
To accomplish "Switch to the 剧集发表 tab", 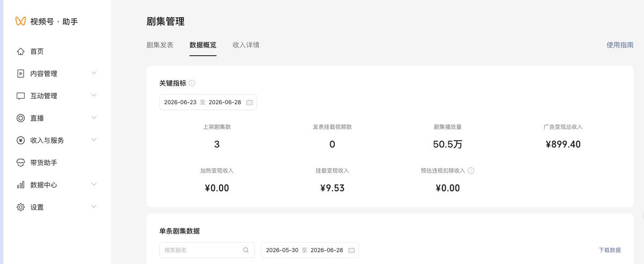I will point(160,45).
